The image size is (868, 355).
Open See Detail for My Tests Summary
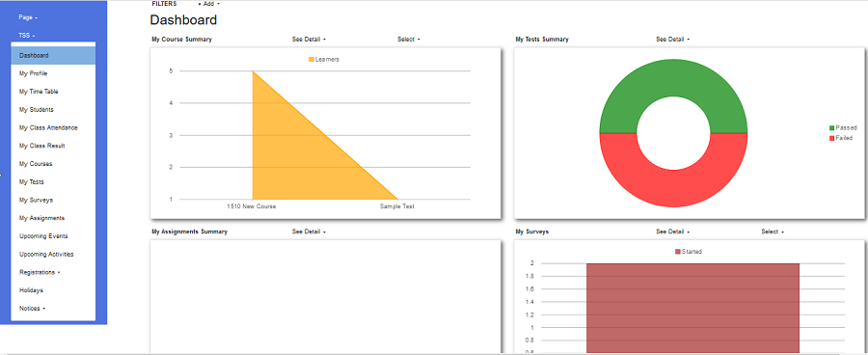[672, 40]
